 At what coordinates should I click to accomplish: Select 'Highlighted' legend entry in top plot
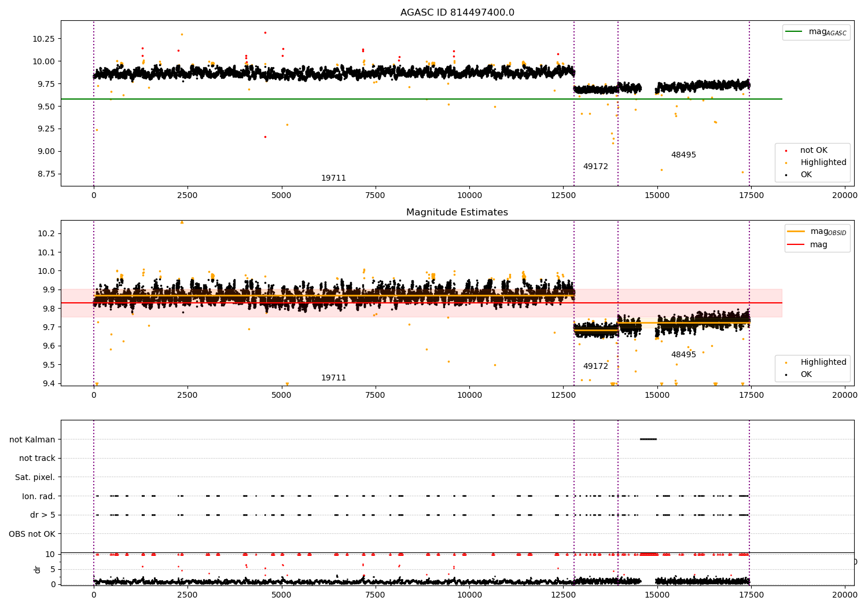823,163
